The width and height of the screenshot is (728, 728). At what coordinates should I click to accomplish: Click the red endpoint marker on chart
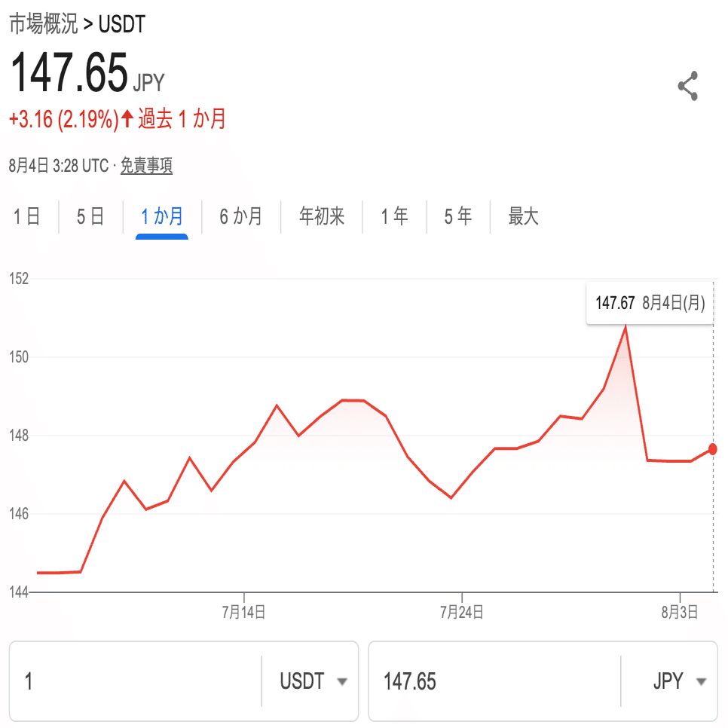click(x=714, y=449)
